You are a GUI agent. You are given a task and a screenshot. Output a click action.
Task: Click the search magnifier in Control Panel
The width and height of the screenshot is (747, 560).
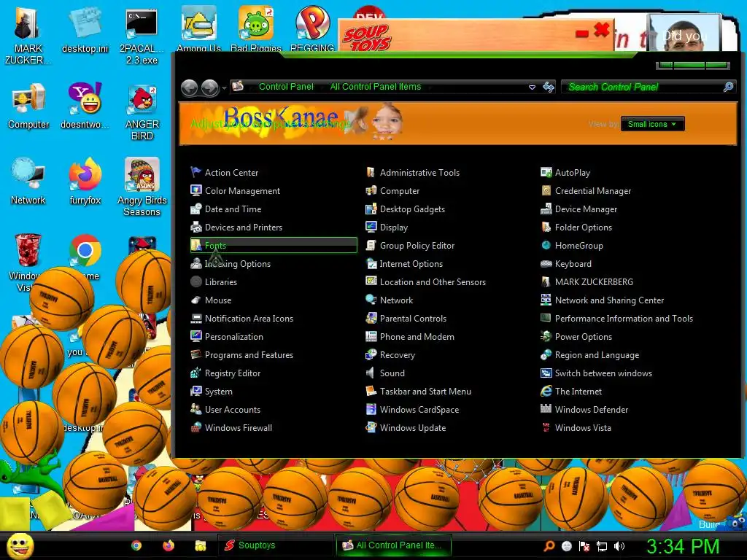pyautogui.click(x=729, y=87)
